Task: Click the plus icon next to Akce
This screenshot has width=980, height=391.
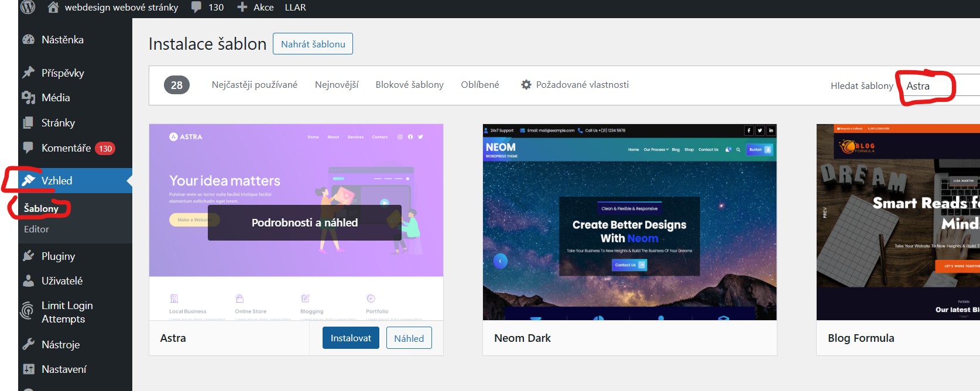Action: 242,7
